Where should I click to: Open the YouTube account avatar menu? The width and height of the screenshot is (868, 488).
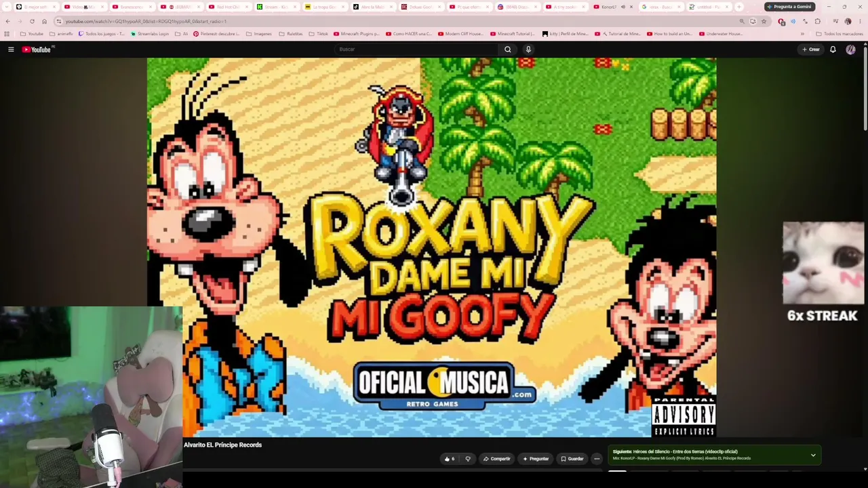pyautogui.click(x=850, y=49)
